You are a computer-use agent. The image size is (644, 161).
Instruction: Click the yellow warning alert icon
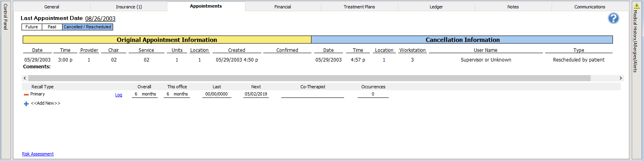point(637,6)
